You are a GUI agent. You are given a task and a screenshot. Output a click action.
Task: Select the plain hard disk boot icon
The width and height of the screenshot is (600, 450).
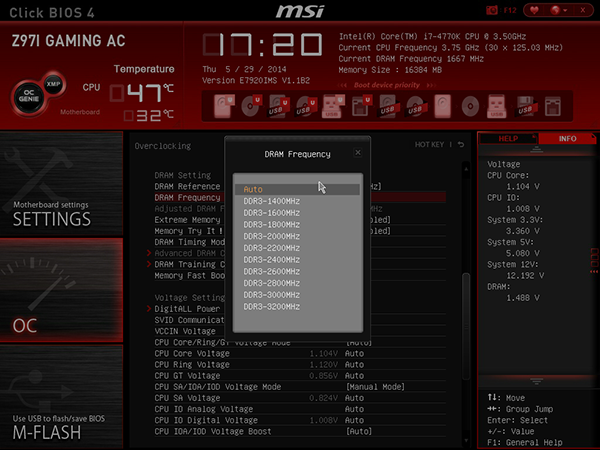pyautogui.click(x=443, y=106)
